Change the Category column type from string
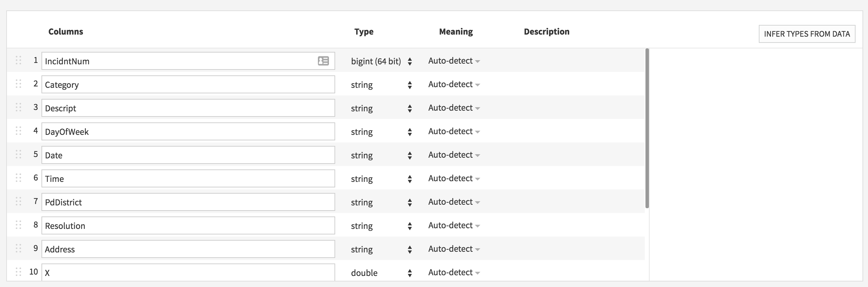Viewport: 868px width, 287px height. pos(382,85)
